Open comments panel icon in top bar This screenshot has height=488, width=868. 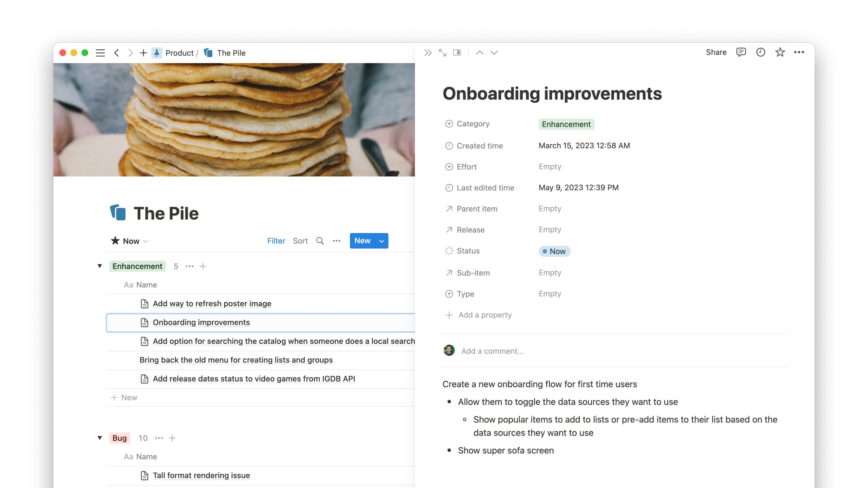(741, 52)
